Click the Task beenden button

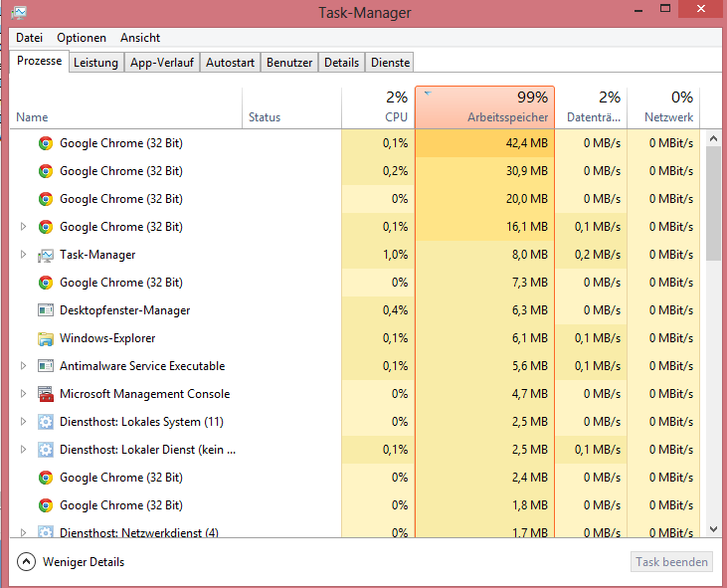click(671, 562)
